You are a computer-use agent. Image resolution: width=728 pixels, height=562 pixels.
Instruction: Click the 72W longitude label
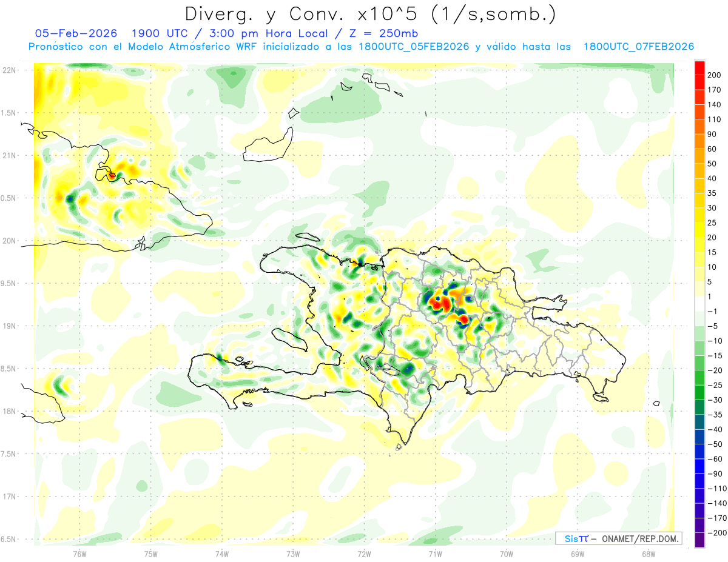click(x=364, y=553)
